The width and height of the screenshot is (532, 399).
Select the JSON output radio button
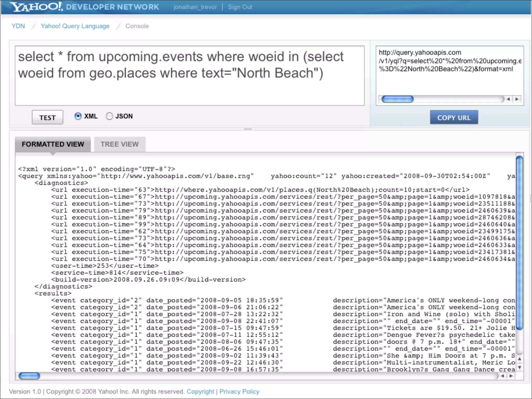tap(109, 116)
